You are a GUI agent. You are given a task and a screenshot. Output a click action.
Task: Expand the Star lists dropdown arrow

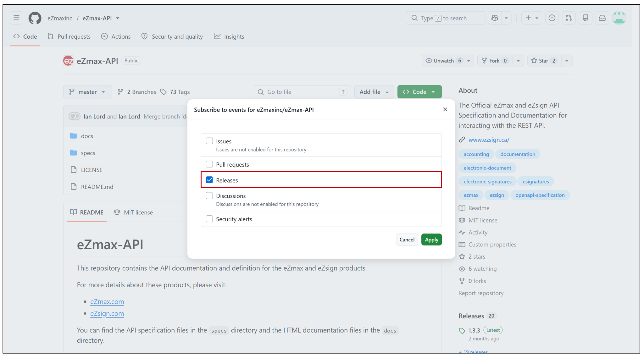567,61
